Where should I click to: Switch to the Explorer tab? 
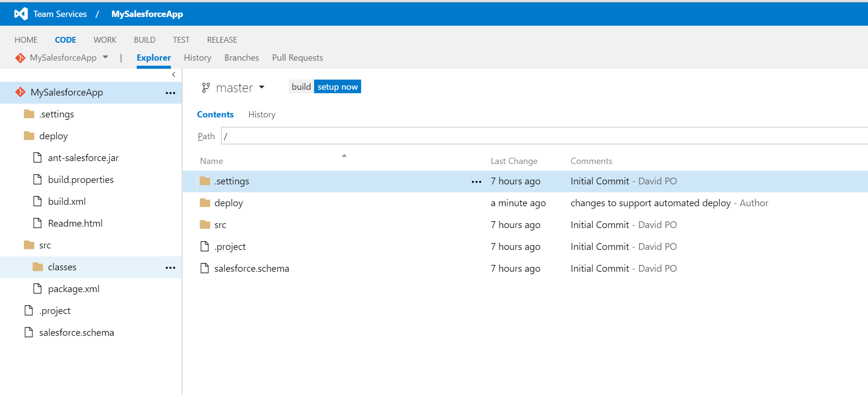[154, 58]
